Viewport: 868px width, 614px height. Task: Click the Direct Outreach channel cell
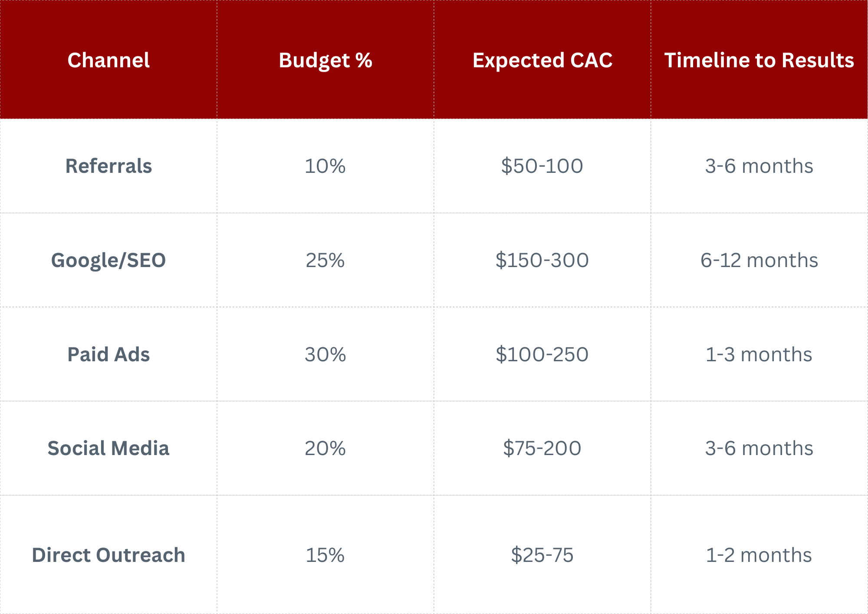[x=108, y=555]
